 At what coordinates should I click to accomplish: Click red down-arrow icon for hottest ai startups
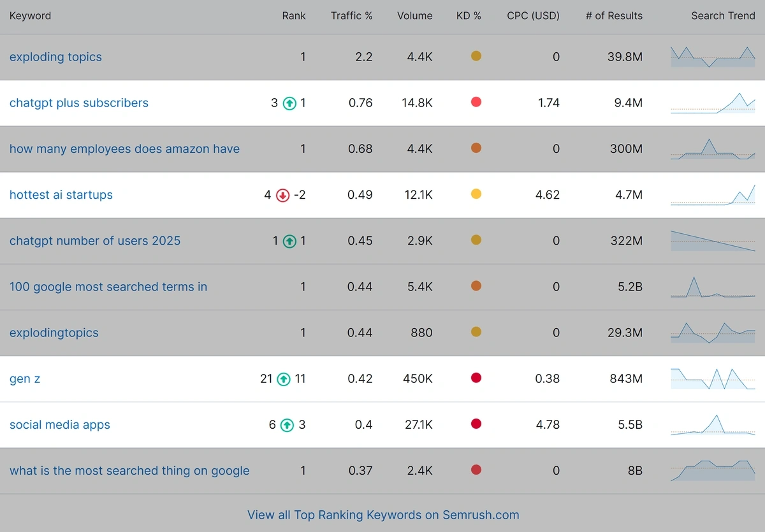(283, 195)
